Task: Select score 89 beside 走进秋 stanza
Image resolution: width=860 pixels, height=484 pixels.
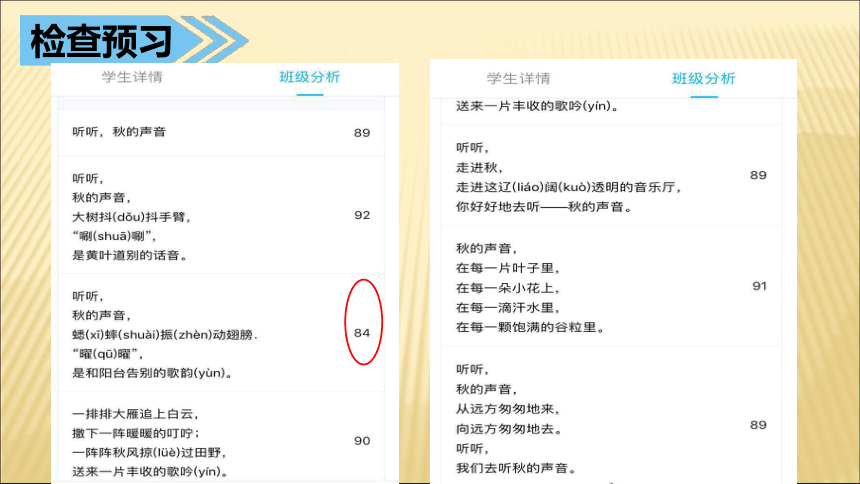Action: click(x=759, y=175)
